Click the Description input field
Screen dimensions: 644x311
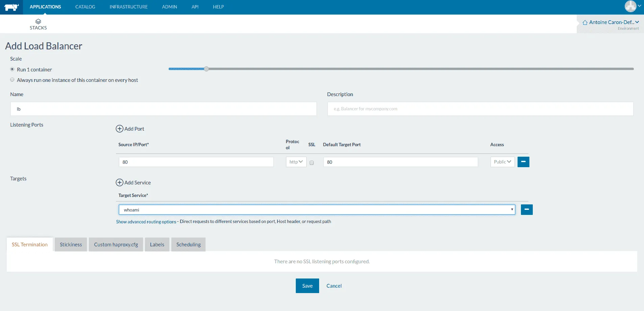(x=480, y=109)
